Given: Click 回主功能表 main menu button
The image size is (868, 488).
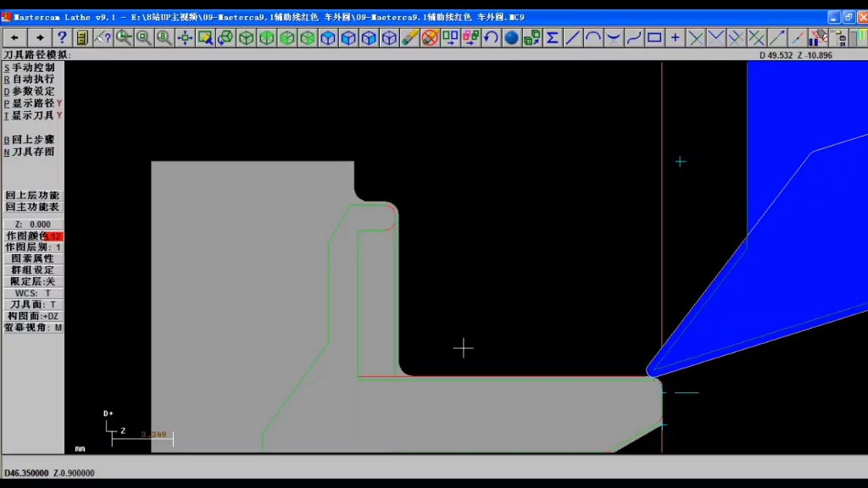Looking at the screenshot, I should pyautogui.click(x=33, y=207).
